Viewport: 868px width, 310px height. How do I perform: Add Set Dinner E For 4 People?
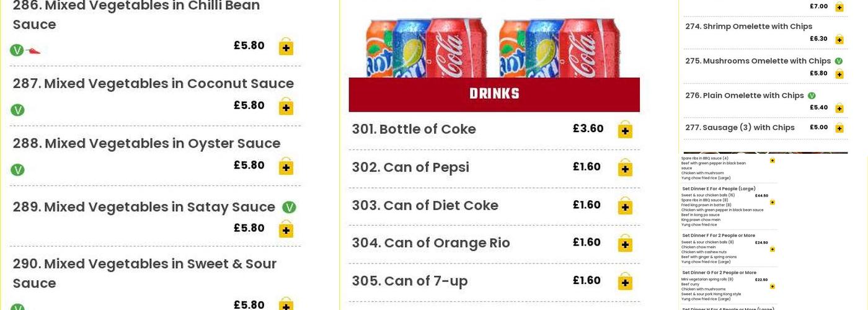773,202
